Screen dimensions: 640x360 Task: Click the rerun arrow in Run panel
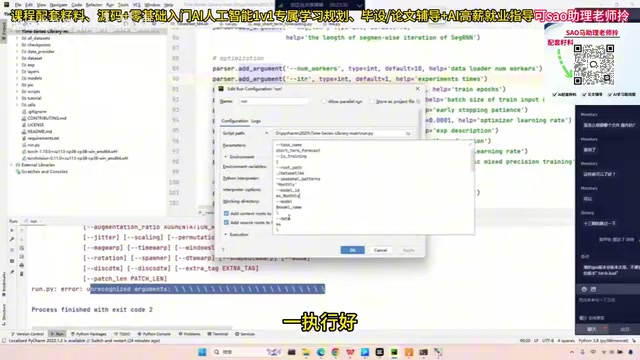click(x=12, y=230)
